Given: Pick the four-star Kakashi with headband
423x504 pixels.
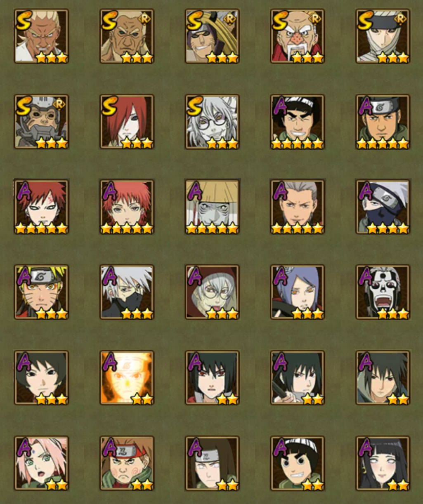Looking at the screenshot, I should (383, 207).
